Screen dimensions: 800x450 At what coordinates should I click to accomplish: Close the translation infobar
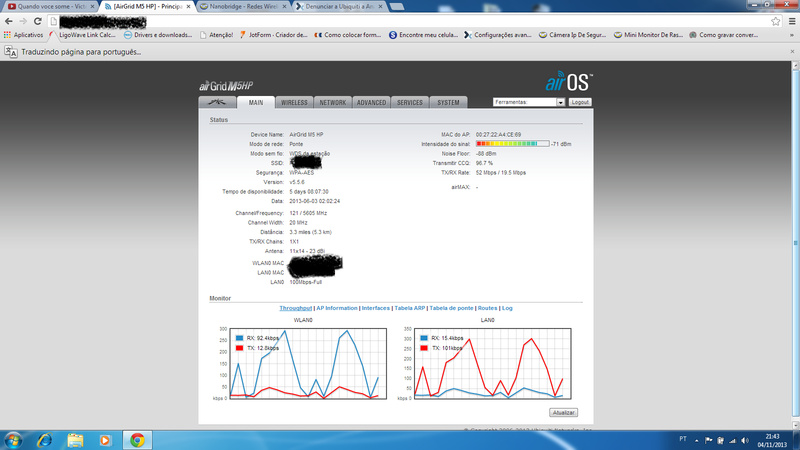pos(792,52)
